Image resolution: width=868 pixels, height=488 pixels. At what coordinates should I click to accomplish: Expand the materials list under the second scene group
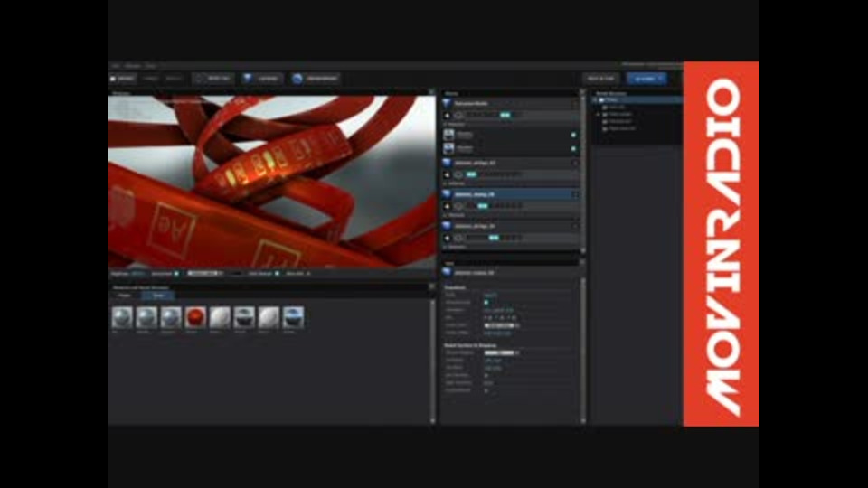446,183
